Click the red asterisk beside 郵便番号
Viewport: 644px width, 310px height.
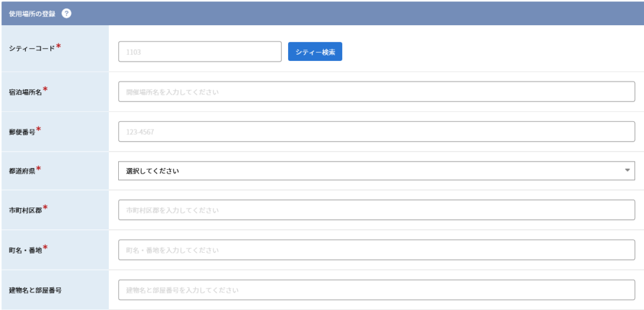(38, 129)
